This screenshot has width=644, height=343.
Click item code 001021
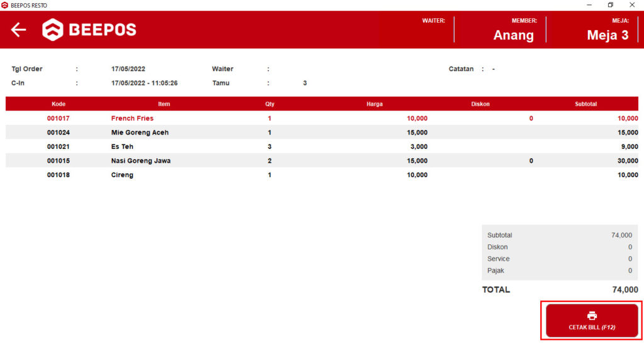coord(58,146)
